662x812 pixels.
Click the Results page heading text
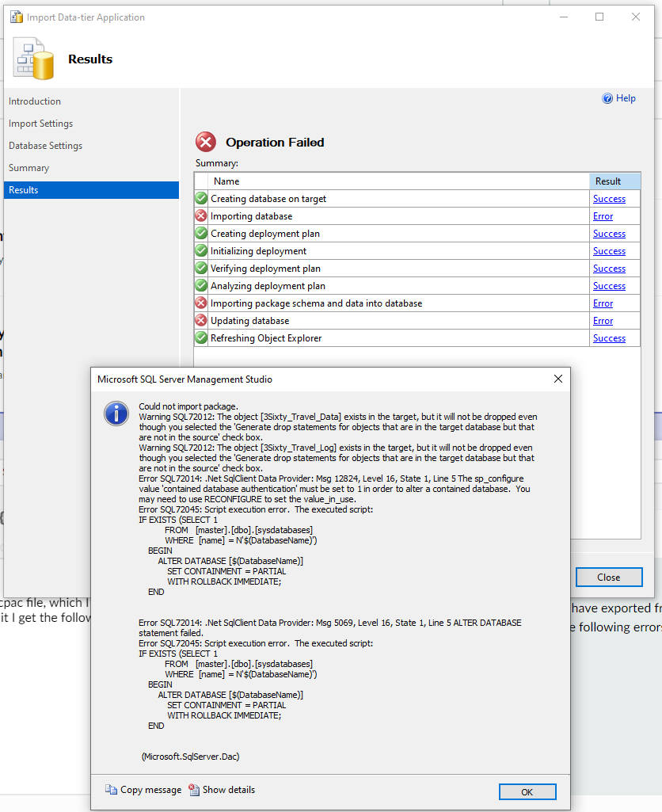90,59
